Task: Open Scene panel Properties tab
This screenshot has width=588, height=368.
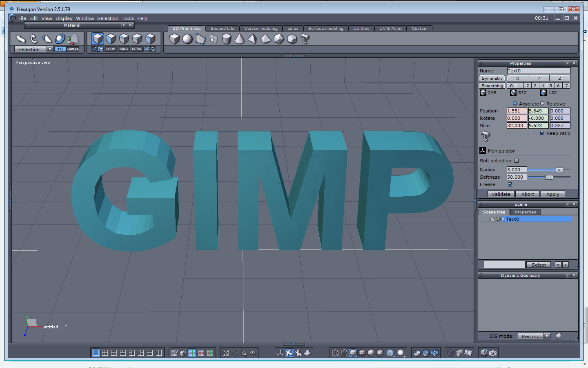Action: coord(525,212)
